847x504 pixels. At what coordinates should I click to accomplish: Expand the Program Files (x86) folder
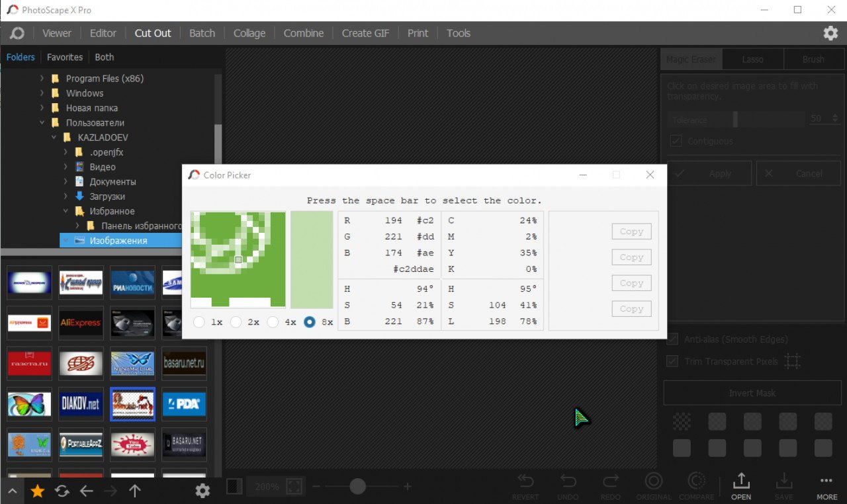(x=42, y=79)
